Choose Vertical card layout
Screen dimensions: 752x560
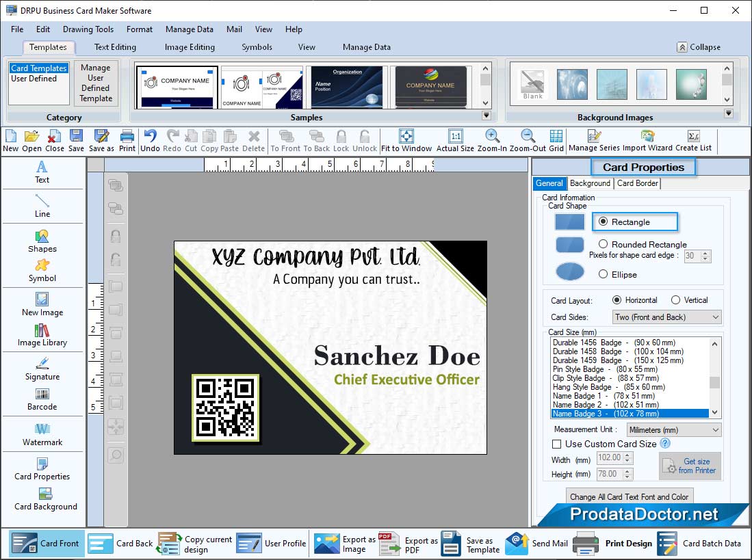[x=676, y=300]
